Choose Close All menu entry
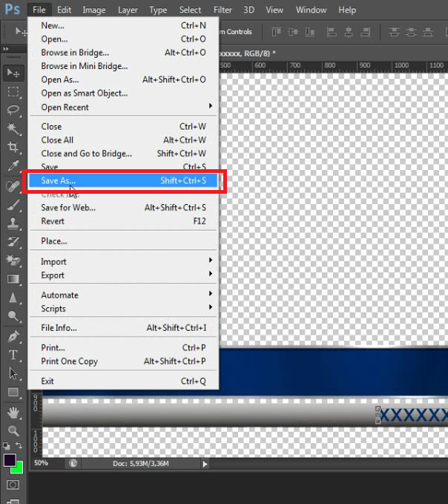 [x=123, y=140]
